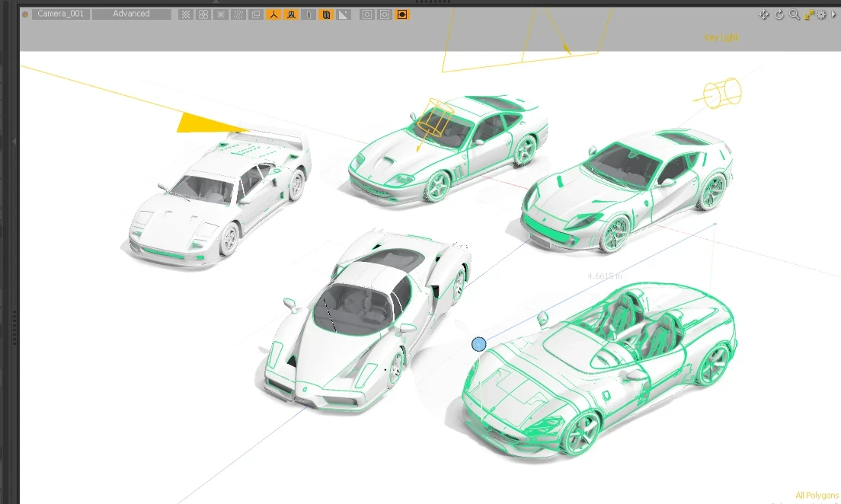Toggle the orange double-panel icon
Screen dimensions: 841x504
[325, 14]
